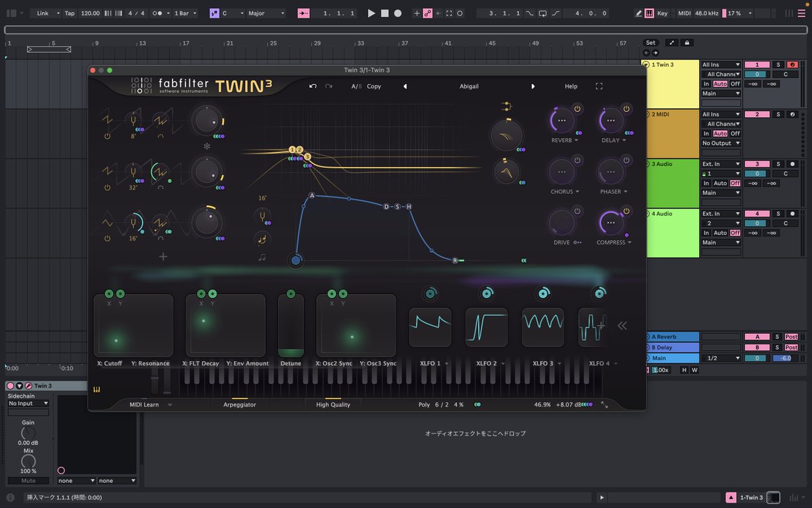Solo track 1 Twin 3 with S button
812x508 pixels.
tap(778, 64)
